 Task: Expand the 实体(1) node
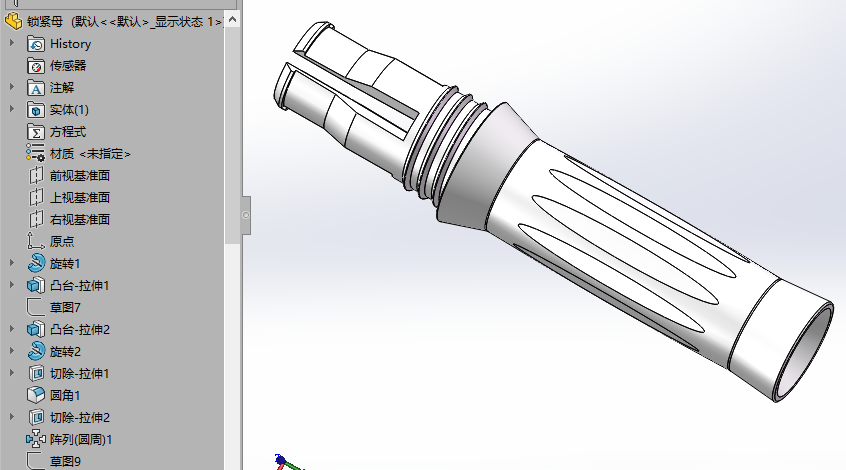[12, 109]
